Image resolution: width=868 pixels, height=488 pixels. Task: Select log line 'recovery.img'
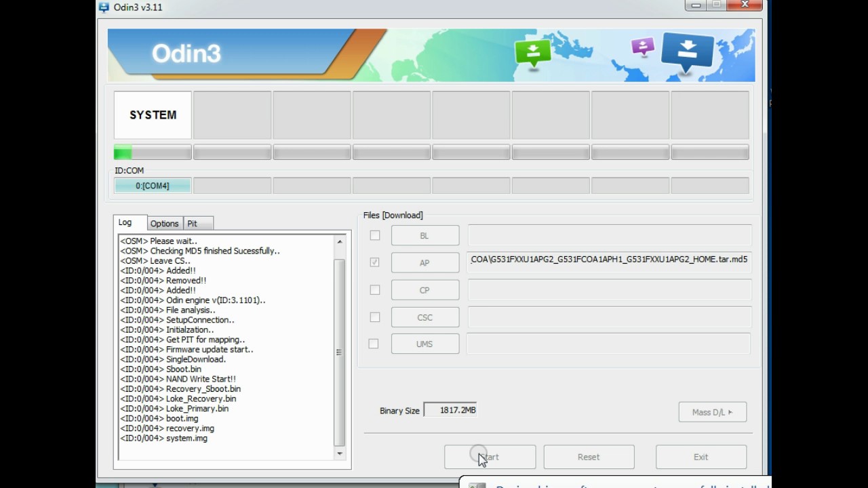167,428
